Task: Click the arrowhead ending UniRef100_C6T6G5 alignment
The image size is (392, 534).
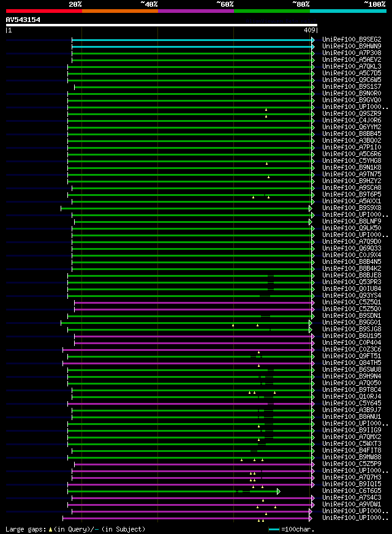Action: 279,491
